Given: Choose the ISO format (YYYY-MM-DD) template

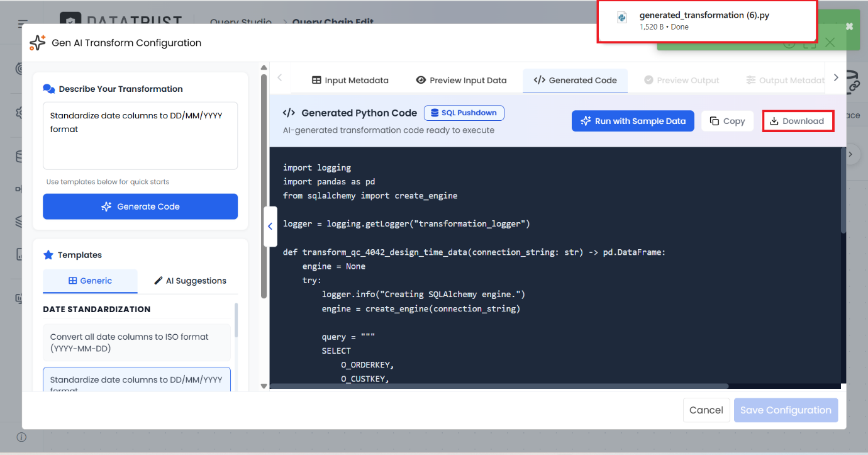Looking at the screenshot, I should 136,342.
